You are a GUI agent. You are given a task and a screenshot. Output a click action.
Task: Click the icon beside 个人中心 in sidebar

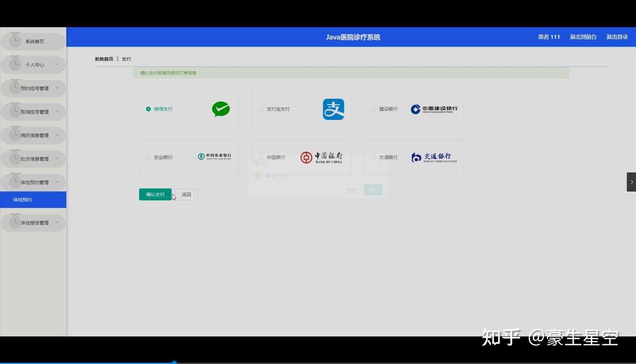(x=15, y=64)
